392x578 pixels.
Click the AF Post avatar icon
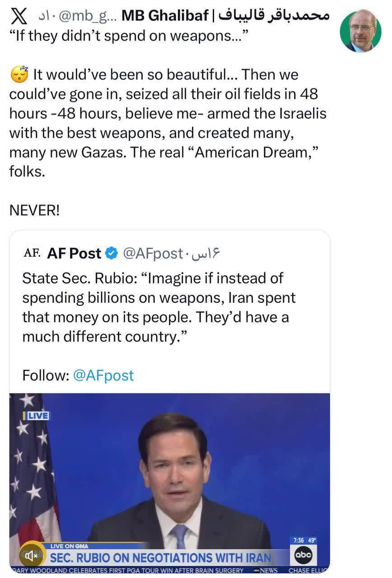(32, 253)
